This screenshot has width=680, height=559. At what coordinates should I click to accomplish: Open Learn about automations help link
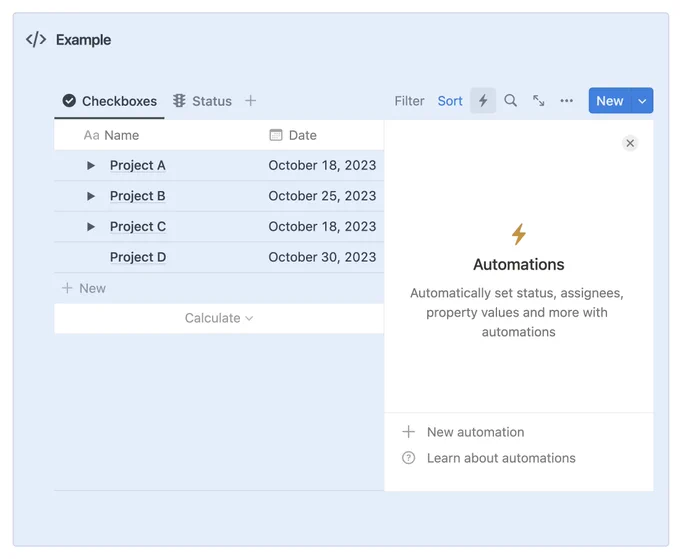point(489,458)
